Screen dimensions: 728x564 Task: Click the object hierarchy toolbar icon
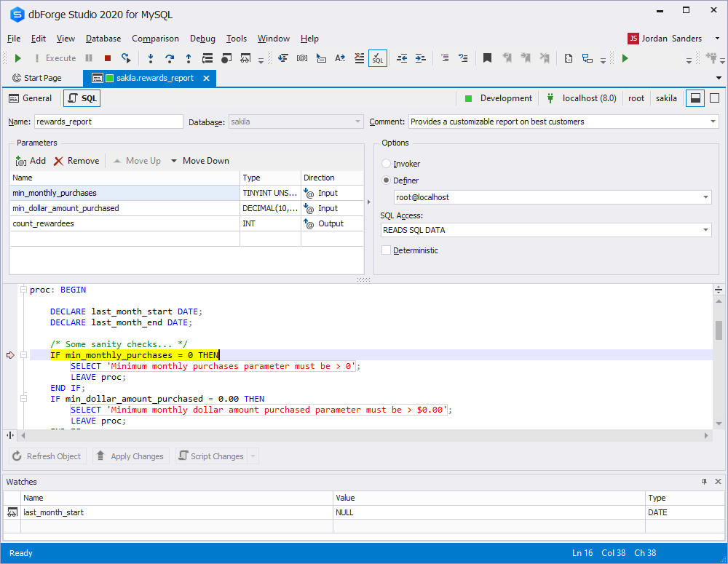(587, 58)
